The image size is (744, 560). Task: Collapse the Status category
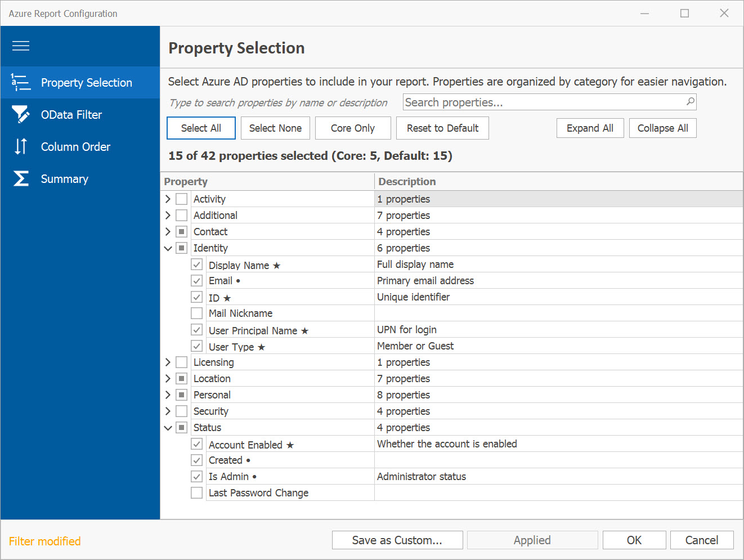coord(168,428)
